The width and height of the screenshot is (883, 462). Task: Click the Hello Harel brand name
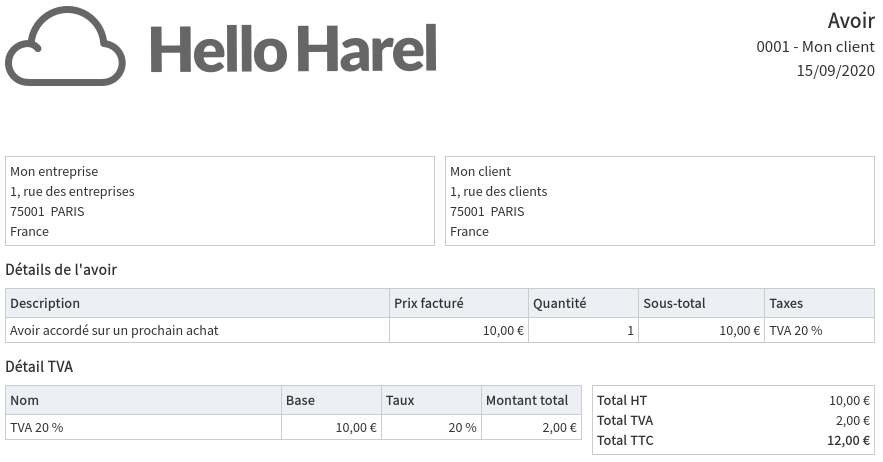(x=293, y=48)
